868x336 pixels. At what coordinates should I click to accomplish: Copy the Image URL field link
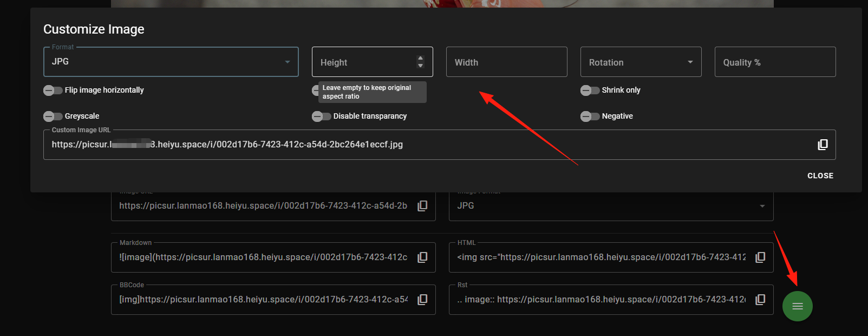click(422, 206)
